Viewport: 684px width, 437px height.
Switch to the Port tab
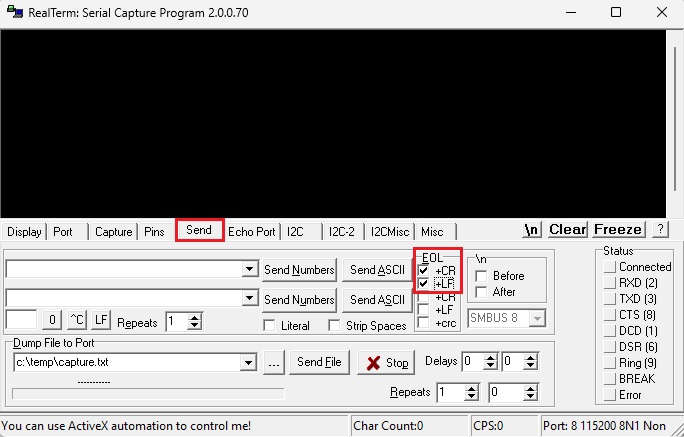(x=63, y=232)
